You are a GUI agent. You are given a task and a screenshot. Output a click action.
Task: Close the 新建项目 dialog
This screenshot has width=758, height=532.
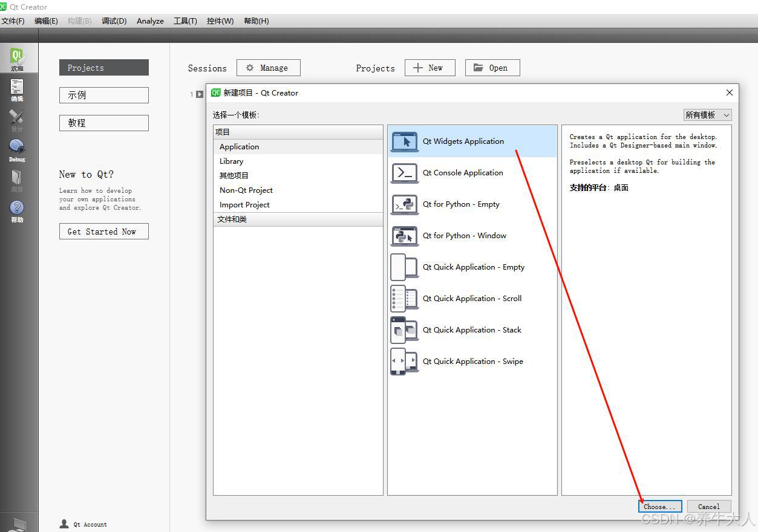pos(730,92)
